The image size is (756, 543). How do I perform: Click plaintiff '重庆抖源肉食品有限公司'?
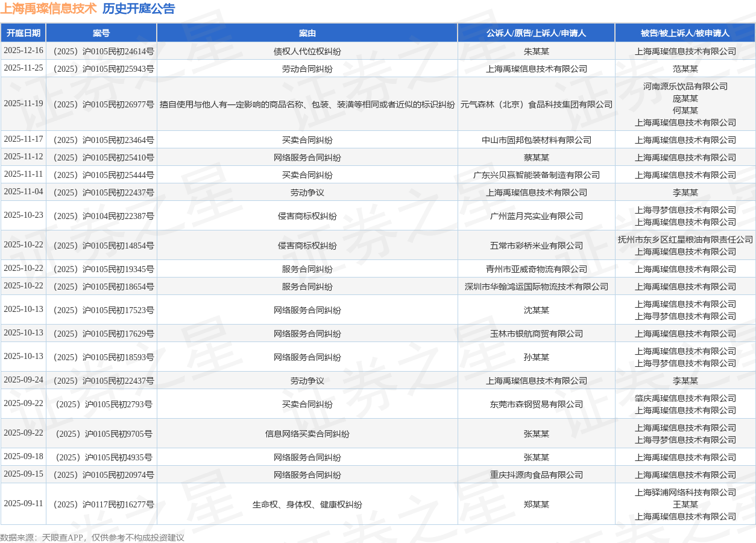[x=537, y=475]
